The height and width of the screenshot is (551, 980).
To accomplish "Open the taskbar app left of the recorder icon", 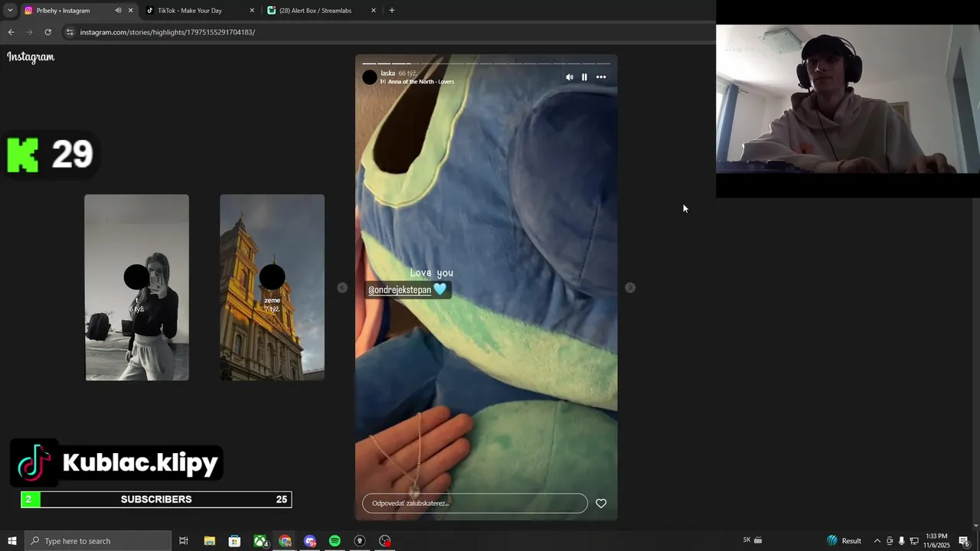I will coord(360,541).
